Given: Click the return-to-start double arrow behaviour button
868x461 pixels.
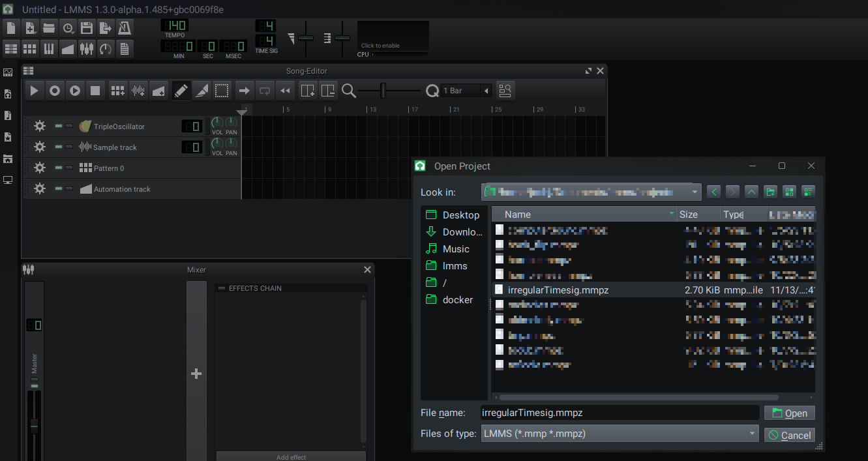Looking at the screenshot, I should (284, 91).
